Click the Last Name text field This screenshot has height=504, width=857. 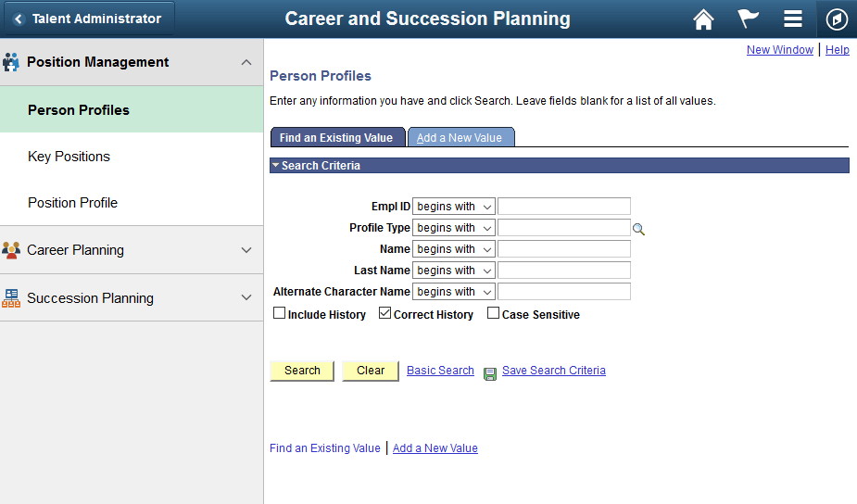564,271
